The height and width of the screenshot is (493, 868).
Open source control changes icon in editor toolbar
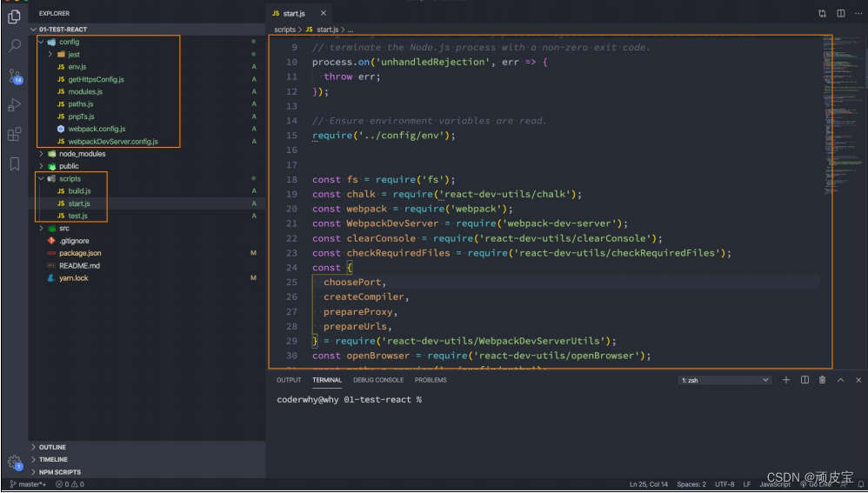822,13
